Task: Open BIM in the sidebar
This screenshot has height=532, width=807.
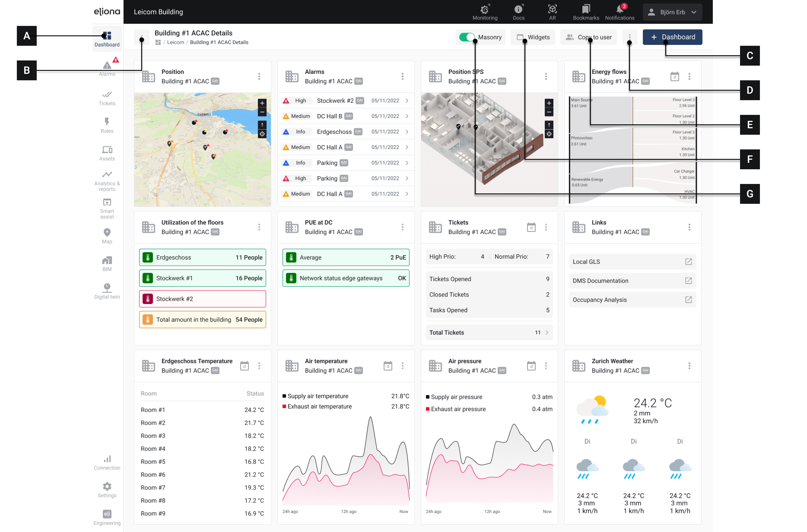Action: tap(107, 263)
